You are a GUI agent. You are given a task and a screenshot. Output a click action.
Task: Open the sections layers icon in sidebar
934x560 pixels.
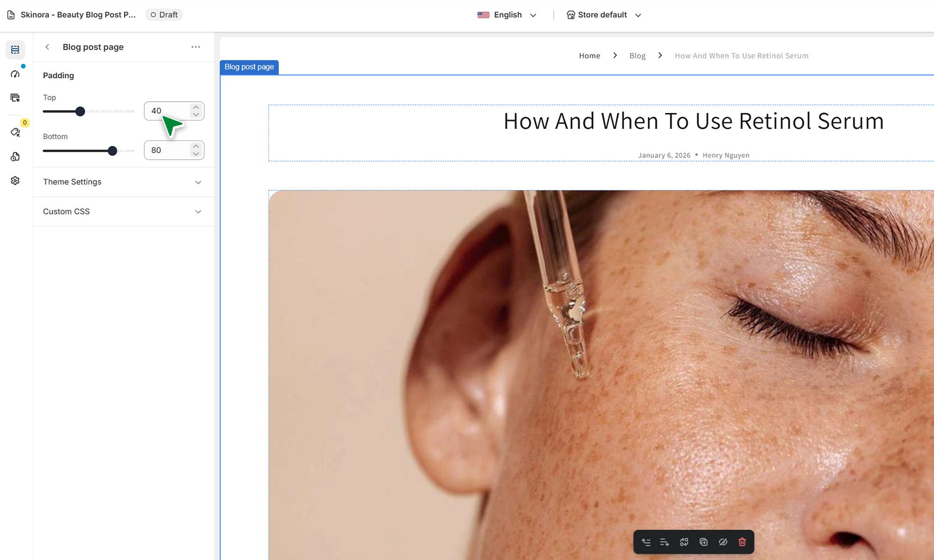pos(15,49)
